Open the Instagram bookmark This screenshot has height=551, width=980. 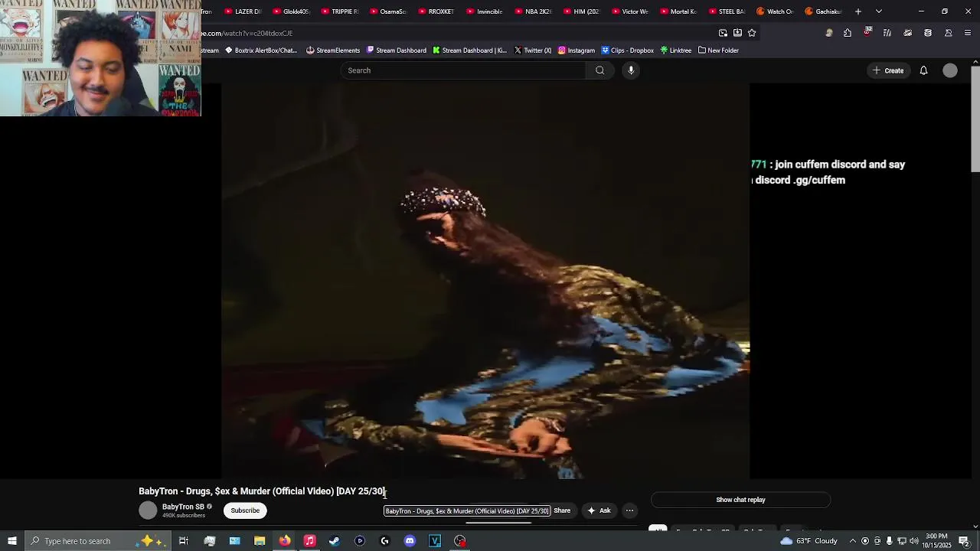(x=576, y=51)
